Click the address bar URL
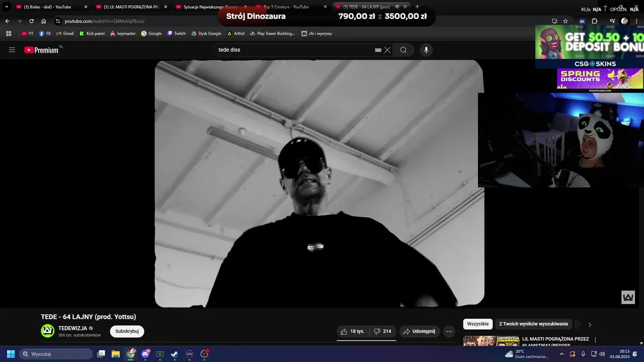Screen dimensions: 644x362 [104, 21]
